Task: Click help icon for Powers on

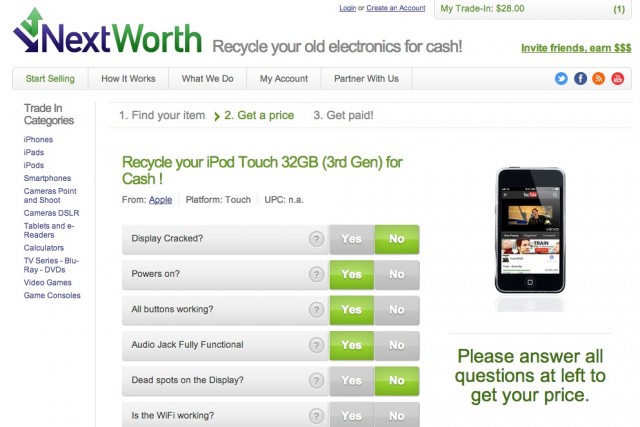Action: click(x=316, y=274)
